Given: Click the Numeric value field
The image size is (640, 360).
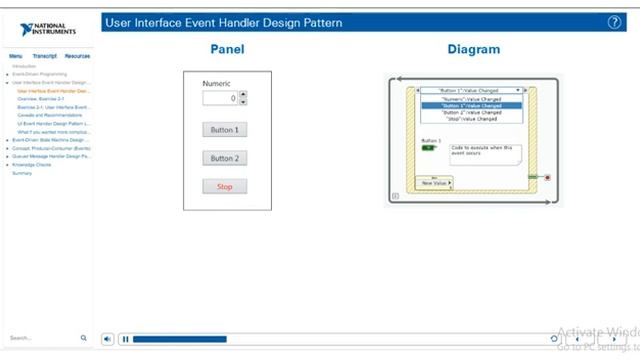Looking at the screenshot, I should click(220, 98).
